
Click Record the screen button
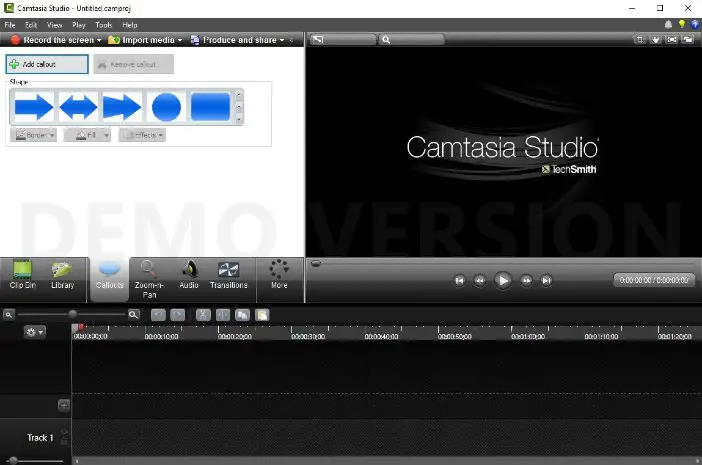[53, 40]
